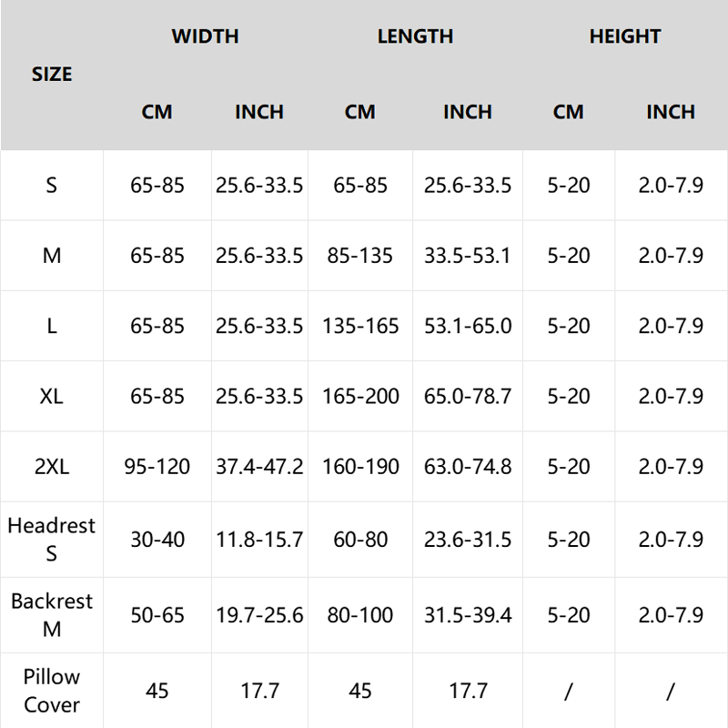Click the 23.6-31.5 headrest length cell
The width and height of the screenshot is (728, 728).
[x=468, y=540]
